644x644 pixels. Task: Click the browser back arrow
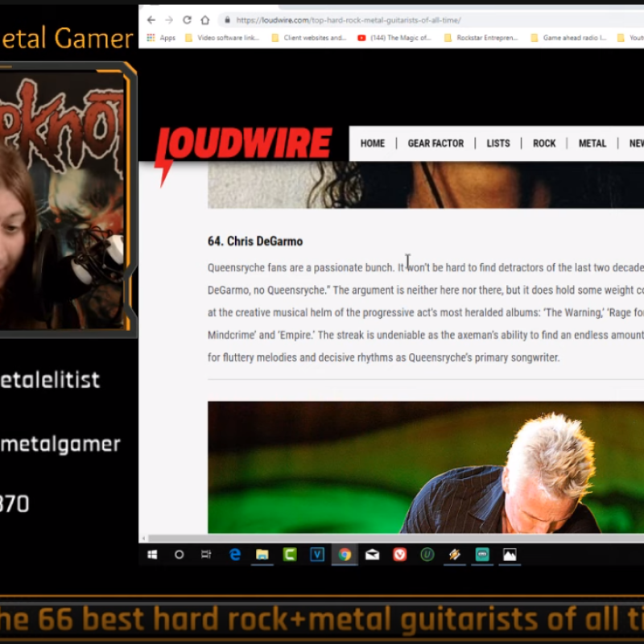click(151, 20)
